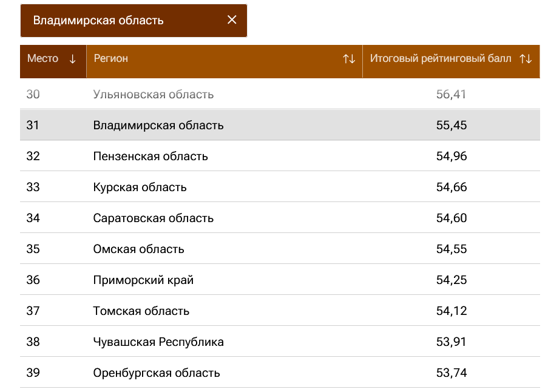Screen dimensions: 548x392
Task: Select the Владимирская область filter chip
Action: tap(134, 20)
